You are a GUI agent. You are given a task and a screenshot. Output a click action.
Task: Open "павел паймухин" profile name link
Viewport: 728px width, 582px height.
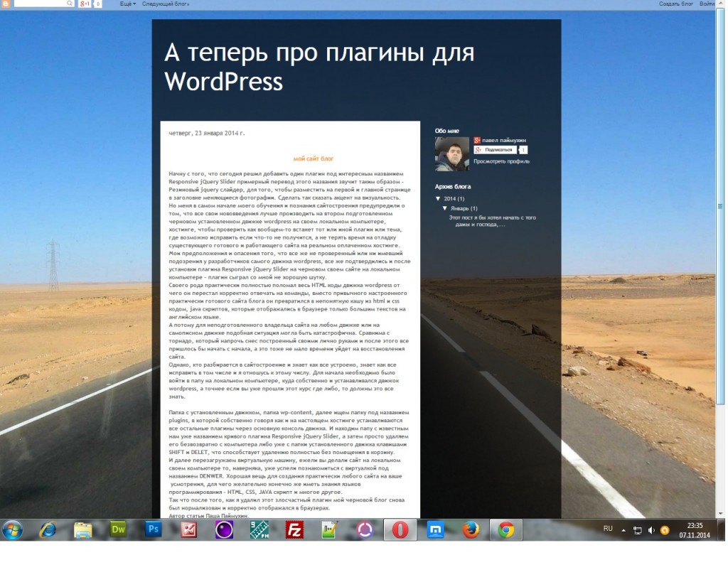pyautogui.click(x=504, y=140)
